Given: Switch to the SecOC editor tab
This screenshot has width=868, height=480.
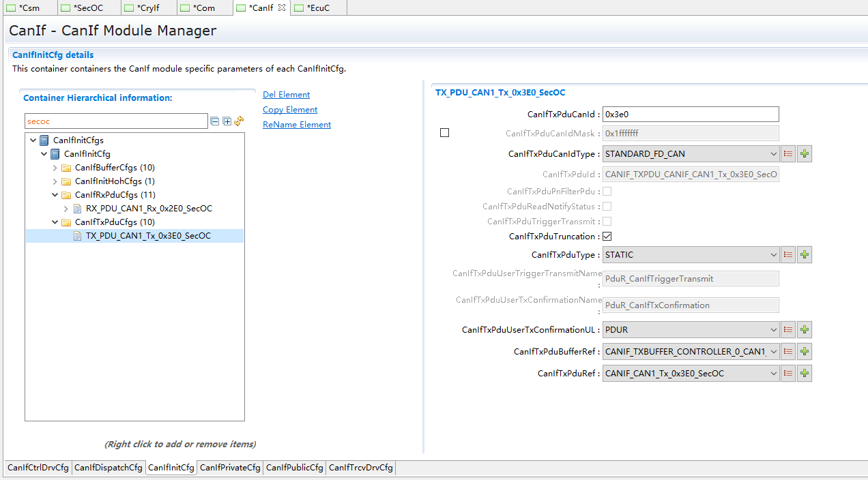Looking at the screenshot, I should pyautogui.click(x=88, y=8).
